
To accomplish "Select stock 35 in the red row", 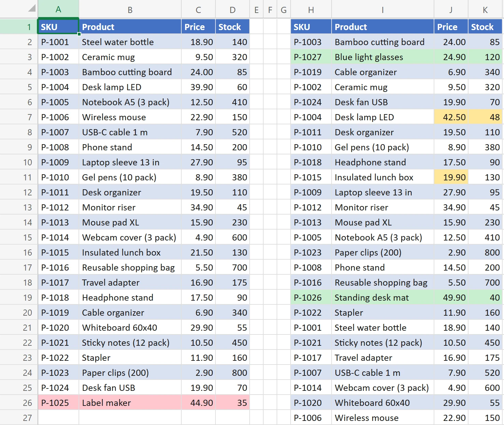I will pyautogui.click(x=233, y=403).
